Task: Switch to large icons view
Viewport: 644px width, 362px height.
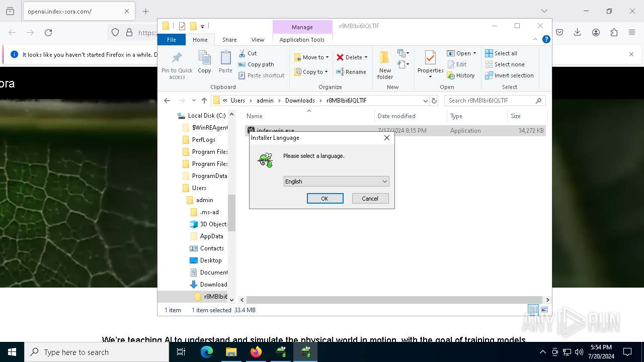Action: click(544, 310)
